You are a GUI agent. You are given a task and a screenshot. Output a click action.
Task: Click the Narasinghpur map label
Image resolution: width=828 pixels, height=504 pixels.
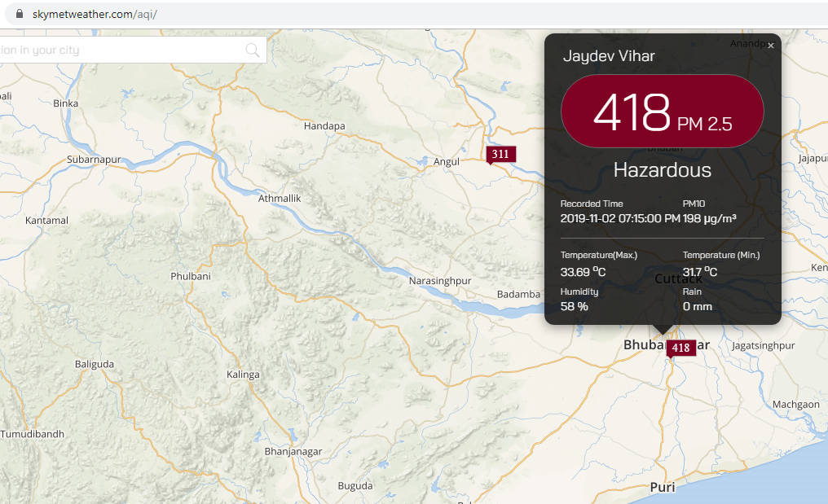[x=440, y=281]
